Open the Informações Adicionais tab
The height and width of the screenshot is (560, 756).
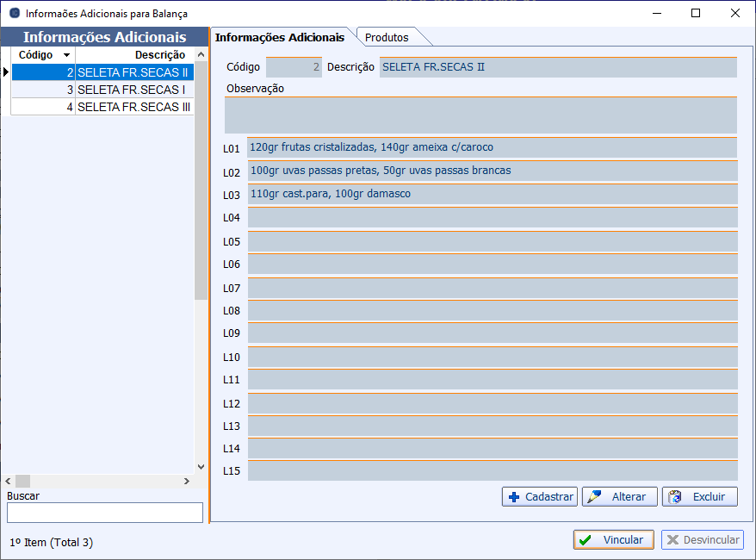point(280,37)
